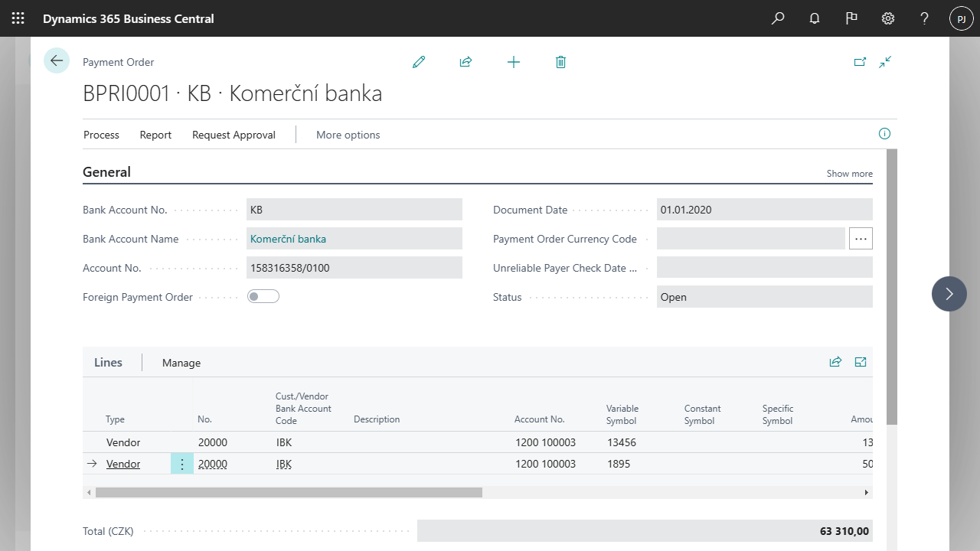Click the Status field showing Open

pyautogui.click(x=765, y=297)
